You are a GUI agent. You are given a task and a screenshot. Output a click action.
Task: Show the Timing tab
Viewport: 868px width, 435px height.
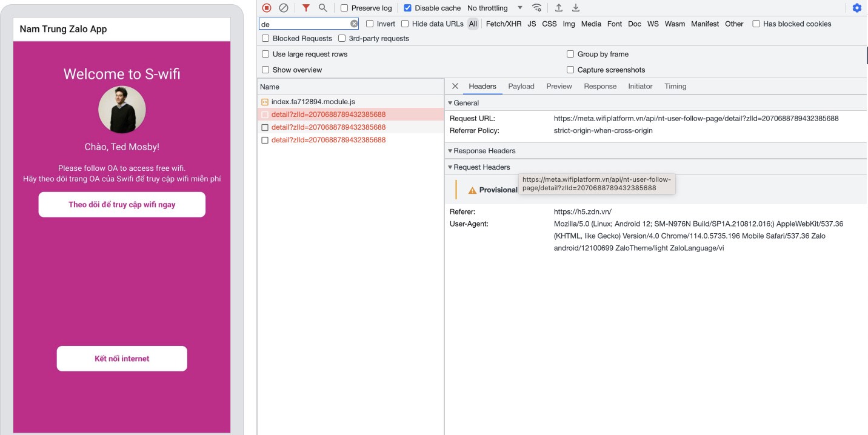click(675, 86)
